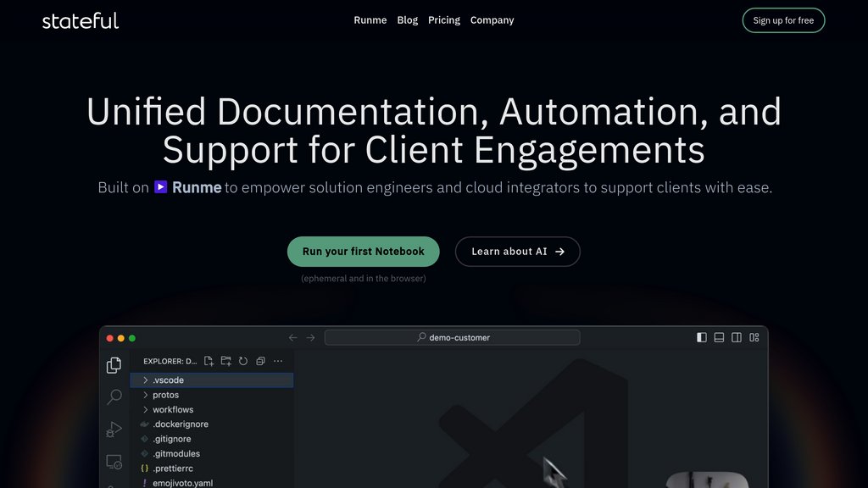This screenshot has height=488, width=868.
Task: Open the Explorer icon in activity bar
Action: tap(114, 365)
